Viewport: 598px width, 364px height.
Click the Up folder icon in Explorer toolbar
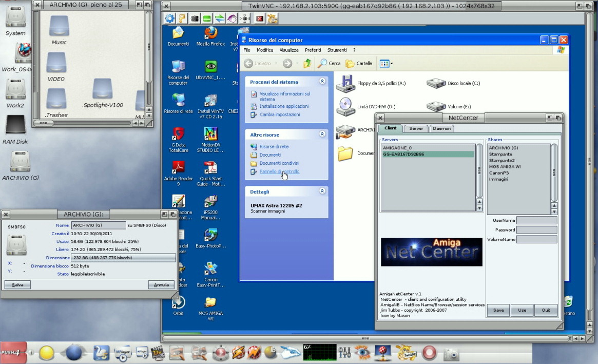point(307,63)
